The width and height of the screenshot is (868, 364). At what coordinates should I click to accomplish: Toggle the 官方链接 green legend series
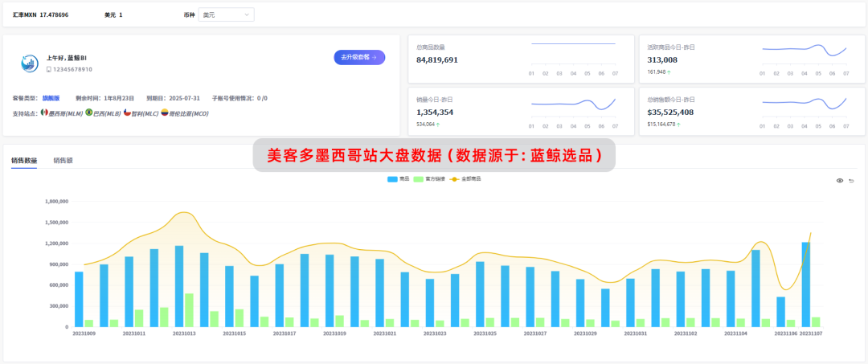pyautogui.click(x=429, y=179)
